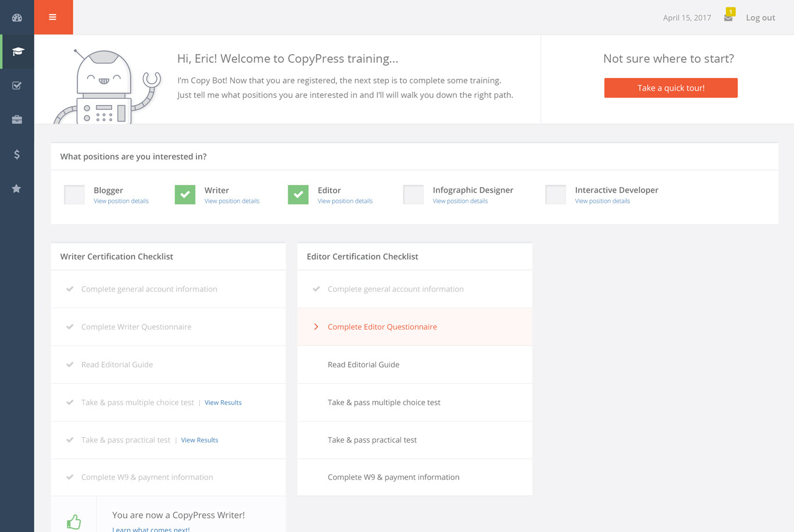Screen dimensions: 794x532
Task: Click the yellow notification badge showing 1
Action: click(731, 12)
